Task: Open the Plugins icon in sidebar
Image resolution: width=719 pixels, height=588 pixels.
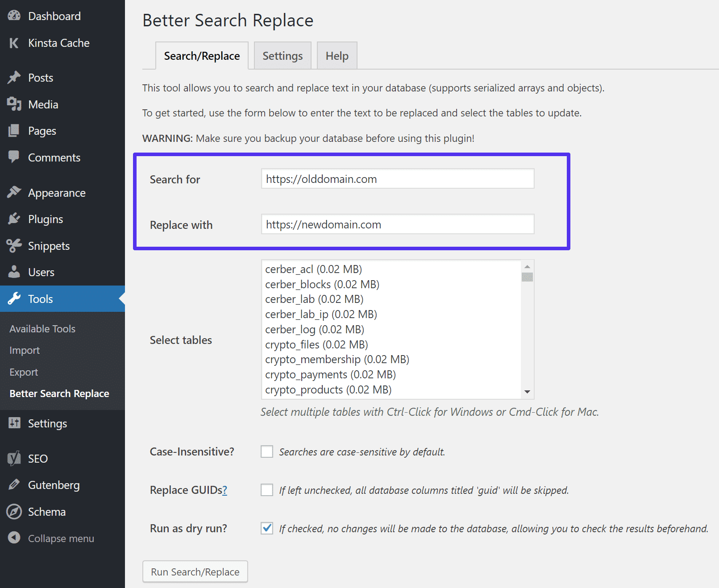Action: (x=15, y=219)
